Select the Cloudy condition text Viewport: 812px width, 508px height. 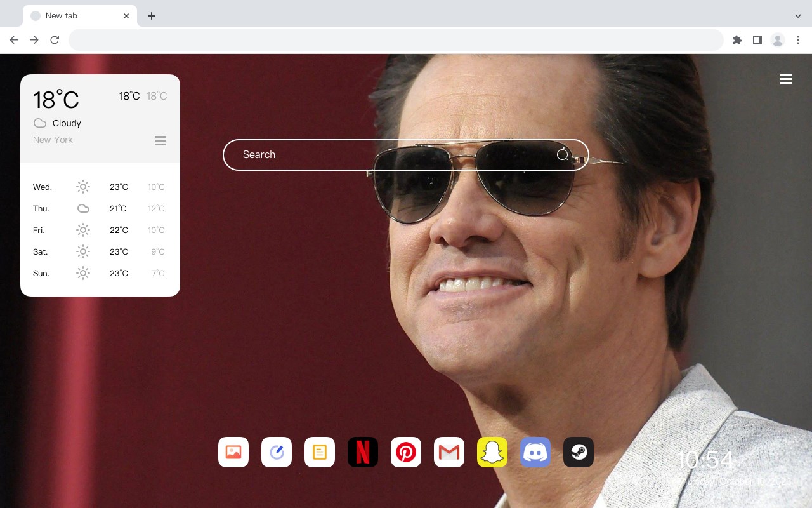tap(67, 123)
